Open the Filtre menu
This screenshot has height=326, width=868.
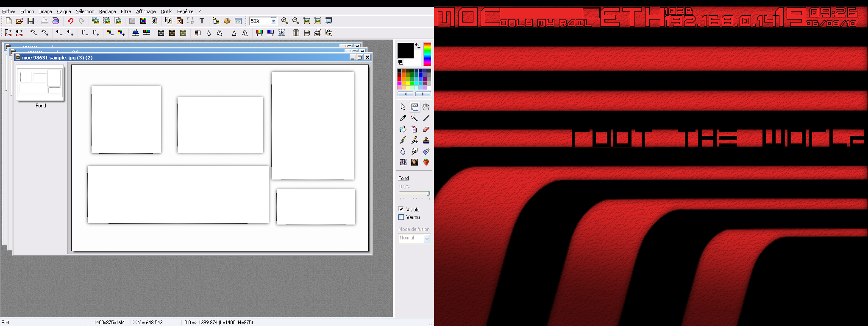coord(126,11)
